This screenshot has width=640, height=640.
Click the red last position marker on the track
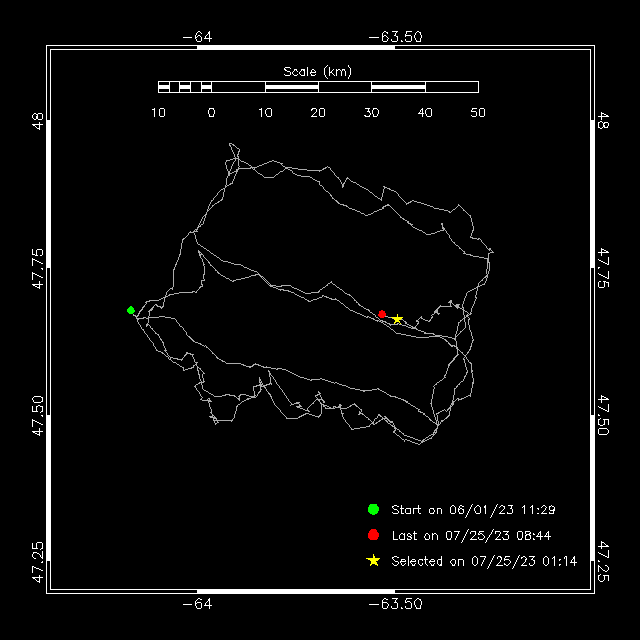(x=382, y=314)
